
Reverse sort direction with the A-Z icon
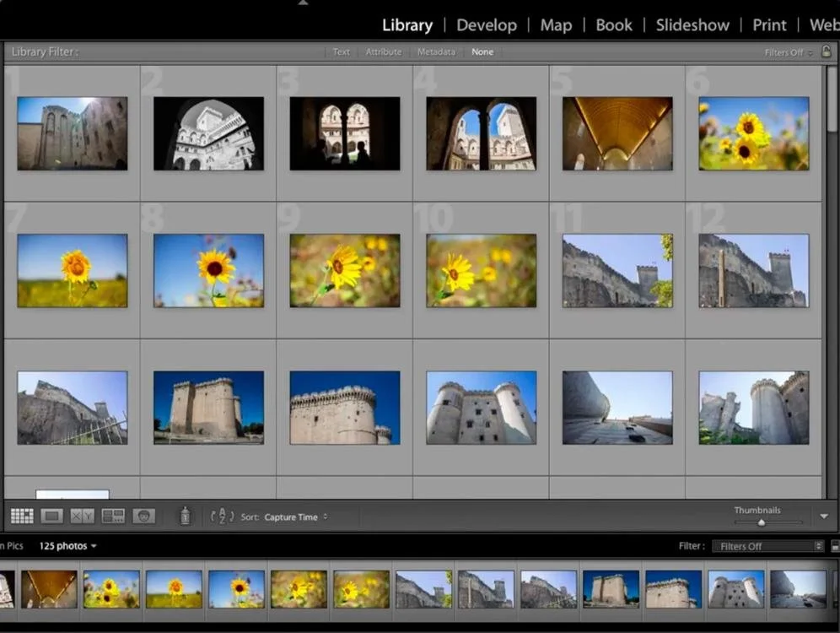tap(223, 517)
